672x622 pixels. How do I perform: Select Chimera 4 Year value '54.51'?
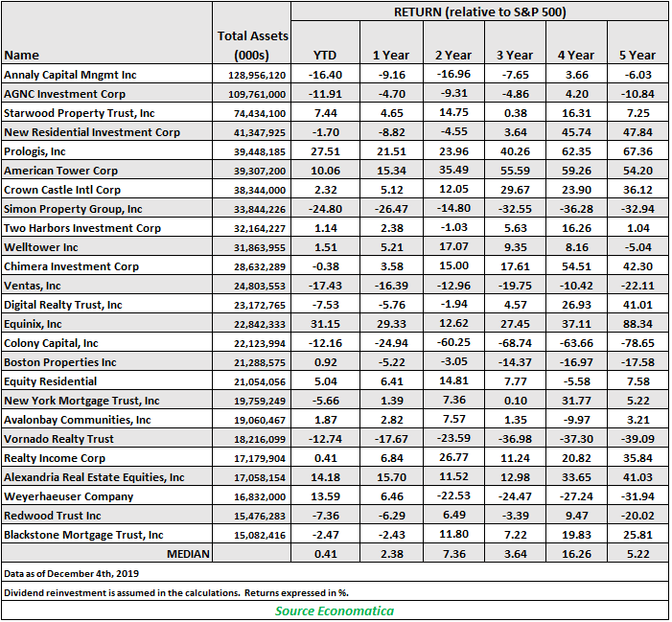coord(576,266)
